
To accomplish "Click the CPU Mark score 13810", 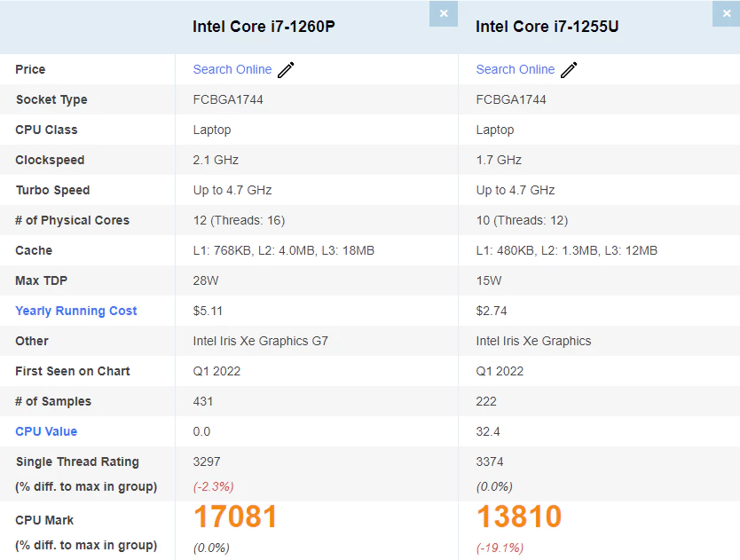I will pos(519,517).
